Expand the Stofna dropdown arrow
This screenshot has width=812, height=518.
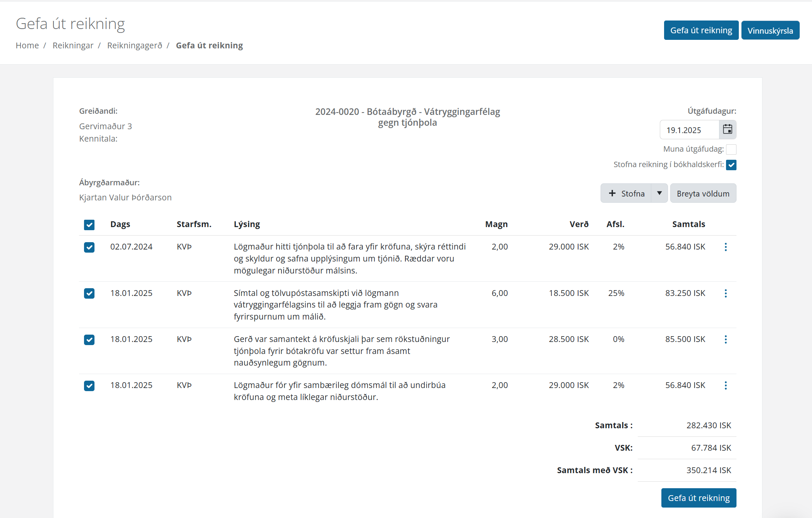659,193
